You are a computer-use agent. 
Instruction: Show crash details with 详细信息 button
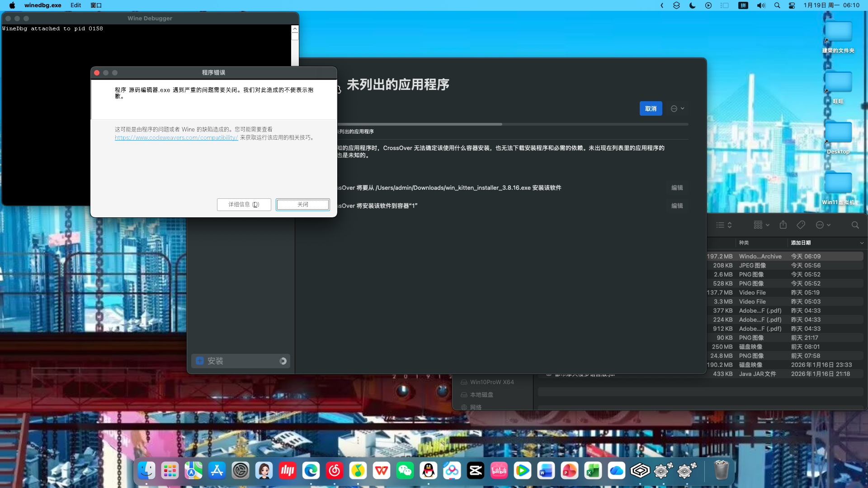click(244, 205)
